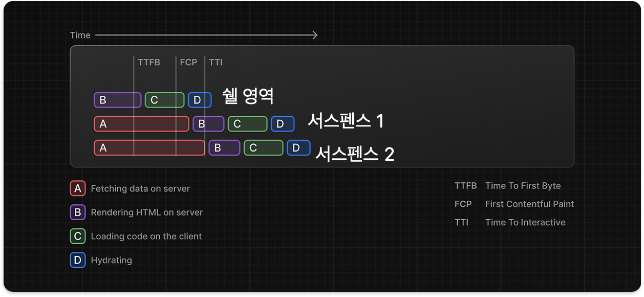Image resolution: width=644 pixels, height=297 pixels.
Task: Click the blue D block in the 서스펜스 1 row
Action: 283,124
